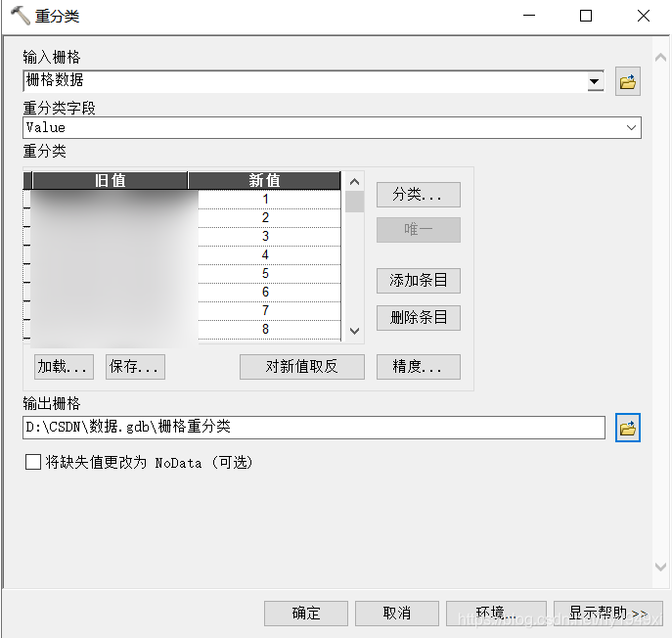The width and height of the screenshot is (672, 638).
Task: Select new value cell 7
Action: pos(269,310)
